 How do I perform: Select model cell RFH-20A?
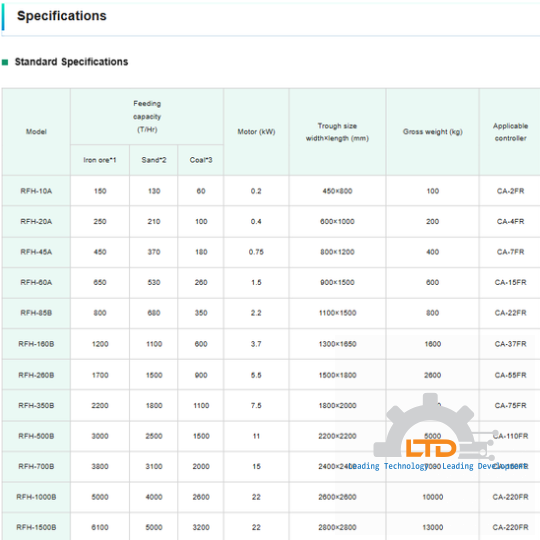click(36, 221)
